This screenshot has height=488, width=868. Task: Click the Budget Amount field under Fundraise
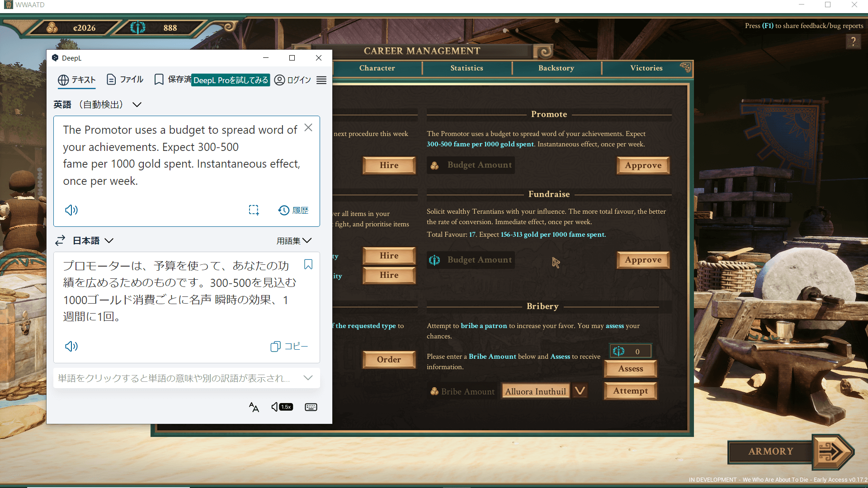tap(471, 260)
